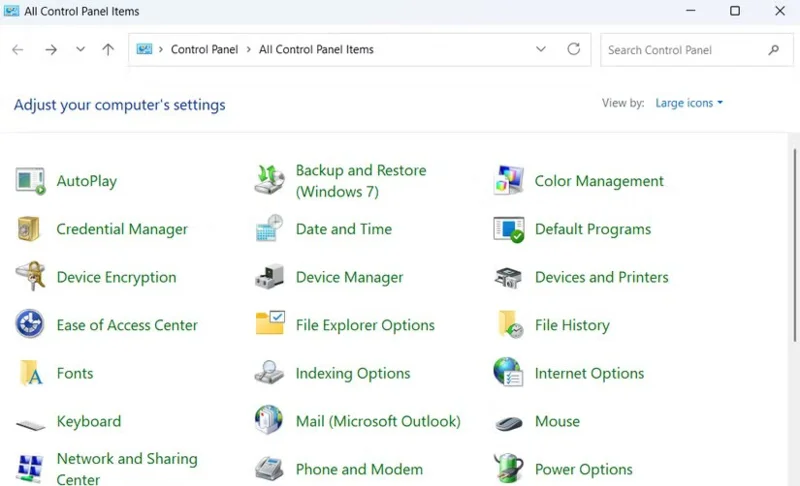Open the Indexing Options link
Image resolution: width=800 pixels, height=486 pixels.
[353, 373]
